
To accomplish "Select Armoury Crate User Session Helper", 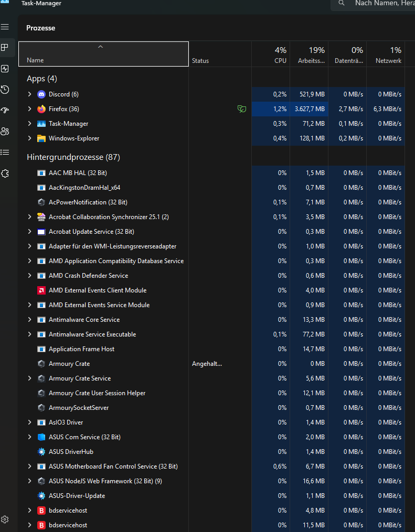I will tap(211, 393).
